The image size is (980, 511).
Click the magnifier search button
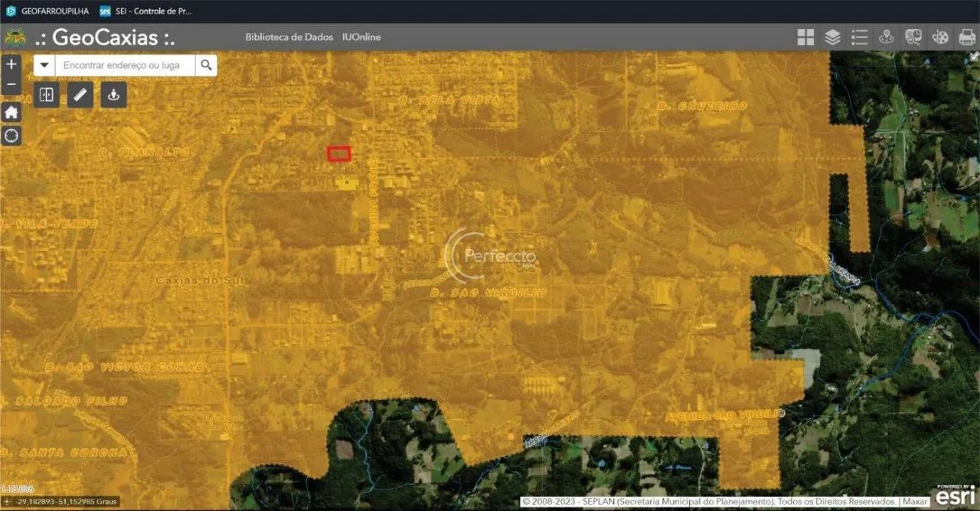[x=206, y=66]
